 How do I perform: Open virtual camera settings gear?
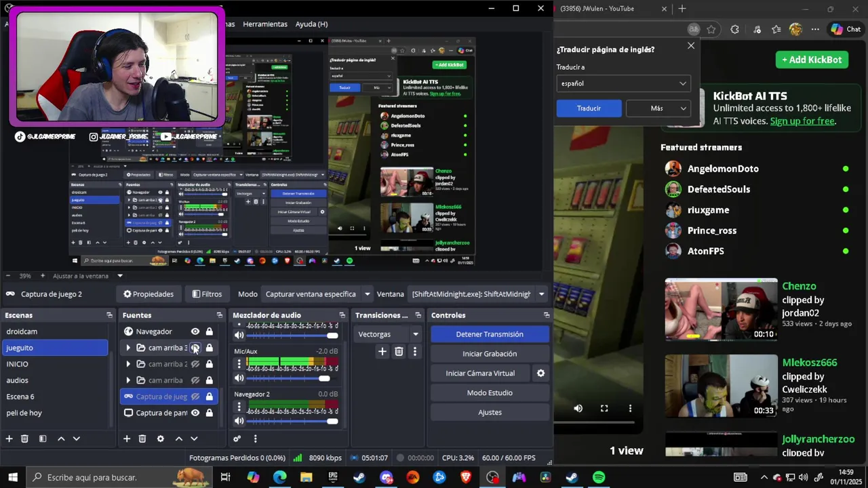click(x=540, y=373)
